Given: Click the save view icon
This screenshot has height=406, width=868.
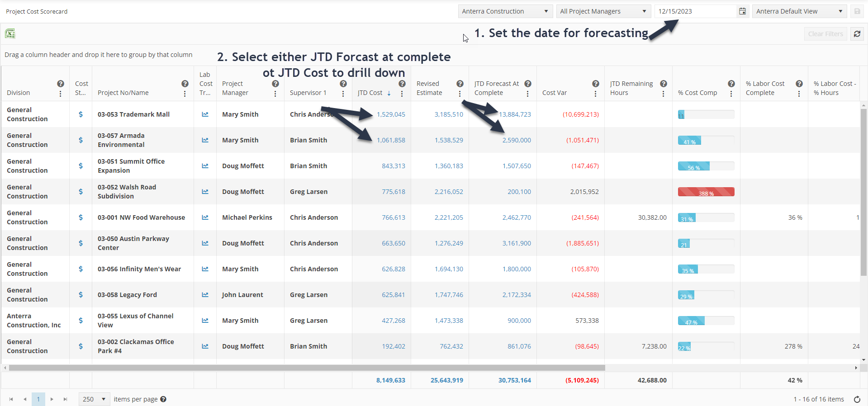Looking at the screenshot, I should point(857,11).
